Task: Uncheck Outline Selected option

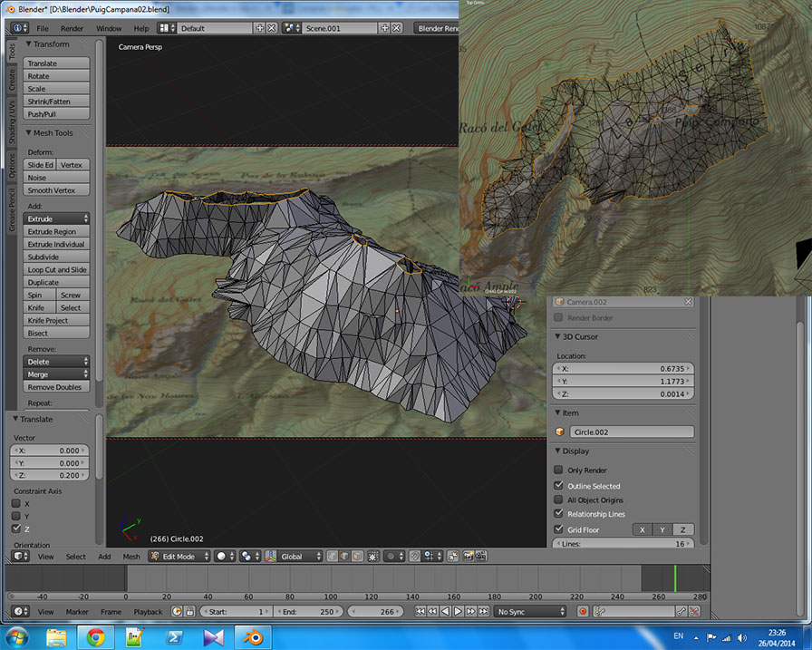Action: (x=558, y=485)
